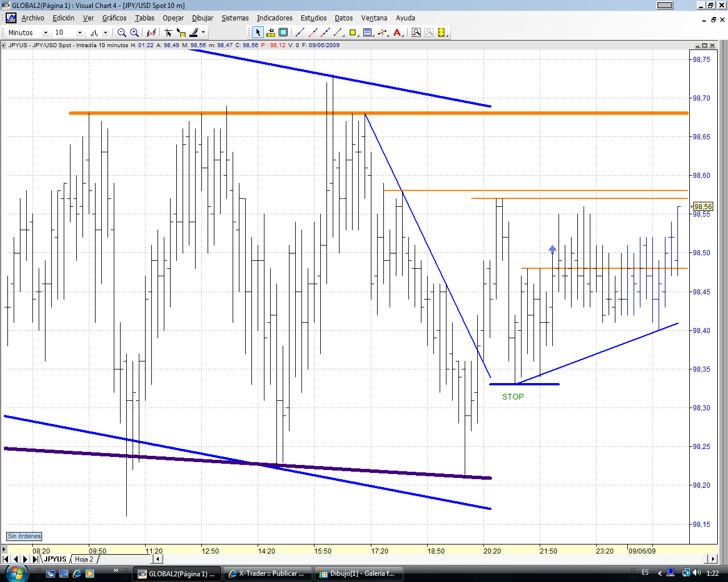Click the zoom selection area icon
Image resolution: width=728 pixels, height=582 pixels.
click(x=416, y=32)
